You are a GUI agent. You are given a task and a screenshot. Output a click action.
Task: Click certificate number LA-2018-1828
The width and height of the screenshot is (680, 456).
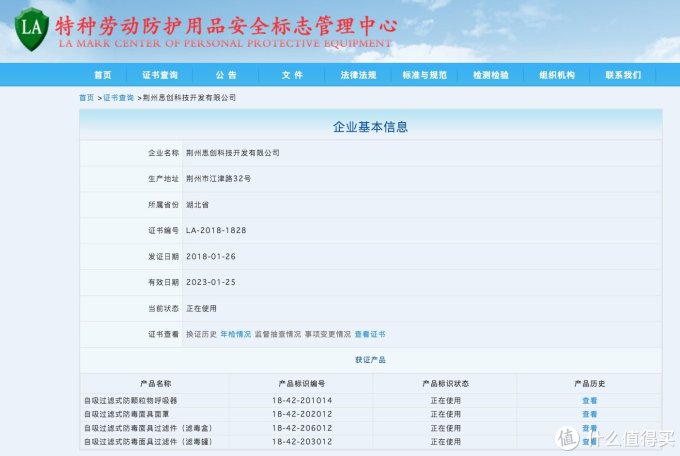click(216, 230)
